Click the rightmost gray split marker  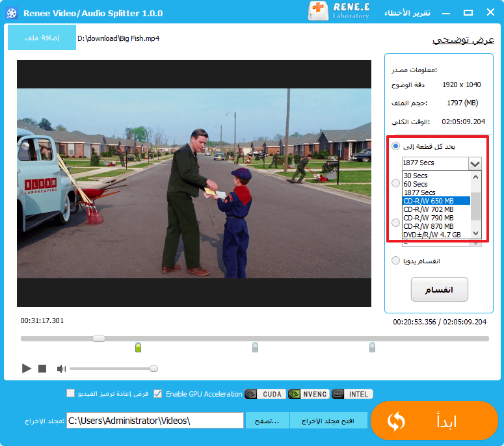coord(372,347)
